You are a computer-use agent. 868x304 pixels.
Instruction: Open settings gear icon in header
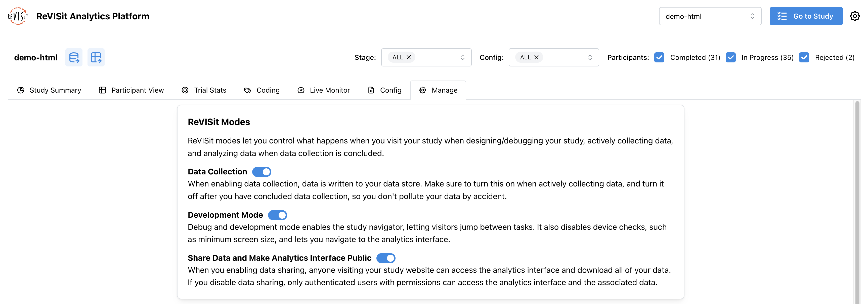coord(854,16)
